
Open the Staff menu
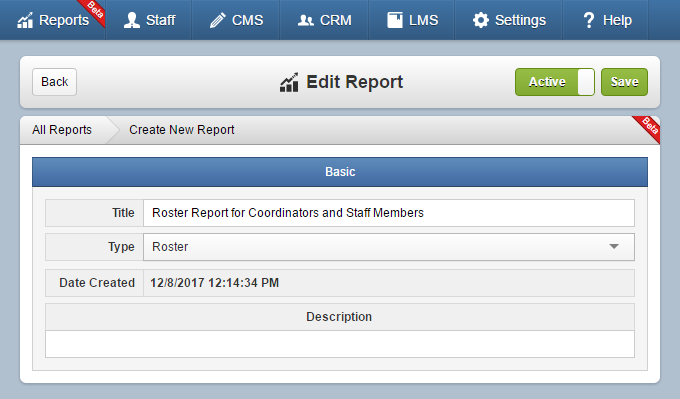coord(149,20)
